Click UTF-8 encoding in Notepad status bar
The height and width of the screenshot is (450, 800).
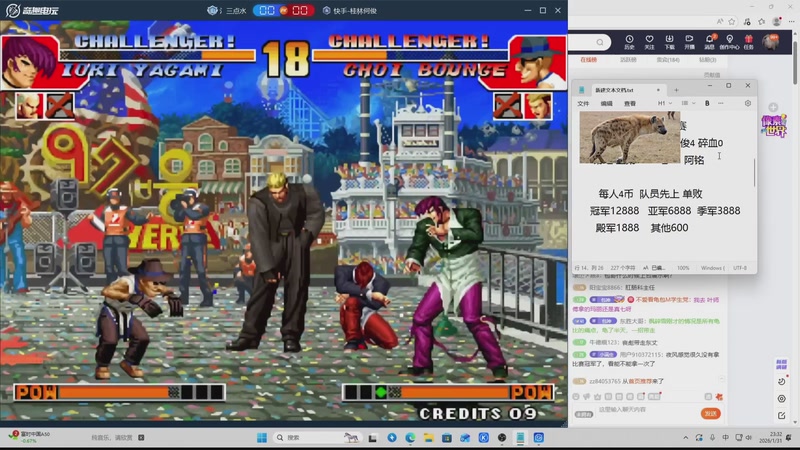point(740,268)
